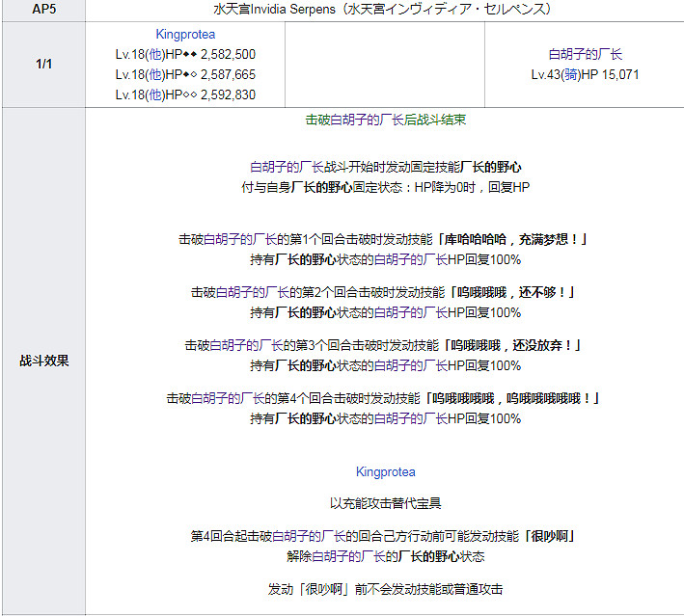
Task: Open the 白胡子的厂长 link in the 第2个回合 line
Action: point(253,292)
